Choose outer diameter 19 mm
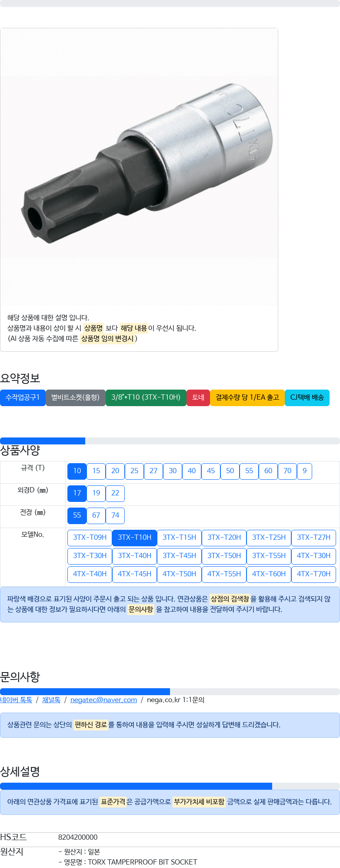 (96, 493)
